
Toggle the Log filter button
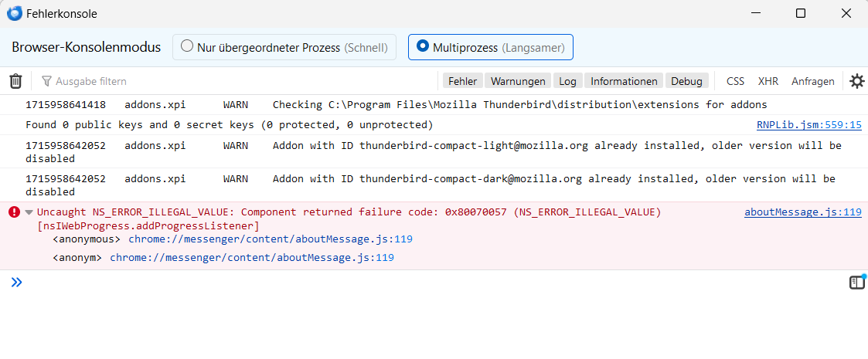point(567,81)
